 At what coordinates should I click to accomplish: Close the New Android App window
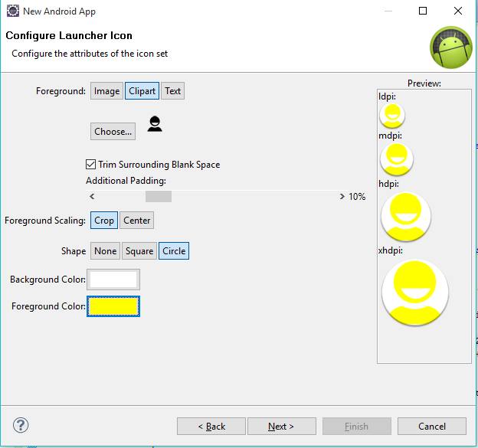[458, 11]
